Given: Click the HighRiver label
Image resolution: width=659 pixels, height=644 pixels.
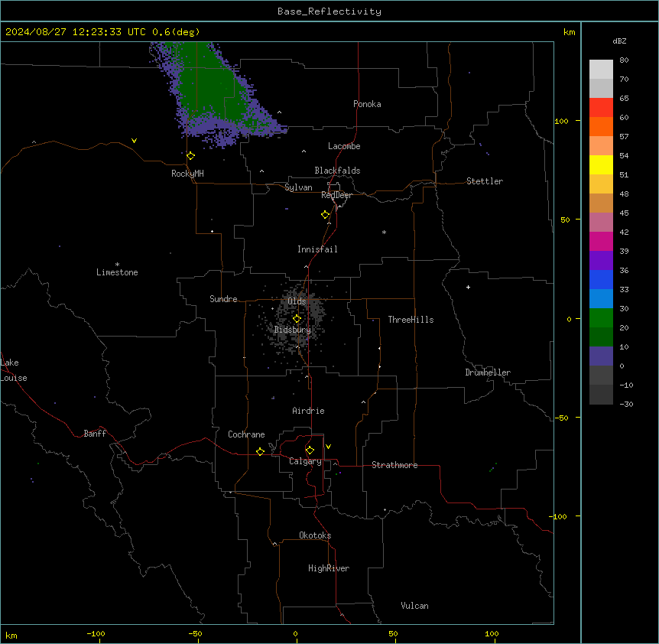Looking at the screenshot, I should coord(329,568).
